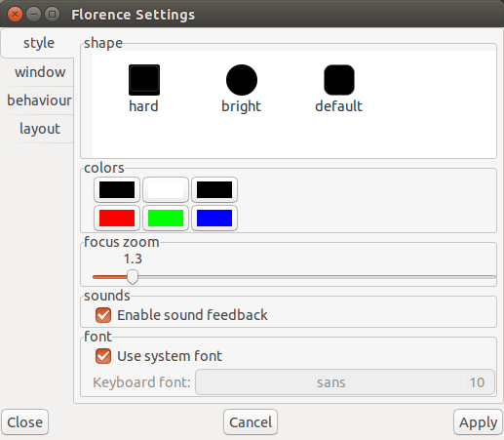Viewport: 504px width, 440px height.
Task: Choose the bright round shape style
Action: pos(242,89)
